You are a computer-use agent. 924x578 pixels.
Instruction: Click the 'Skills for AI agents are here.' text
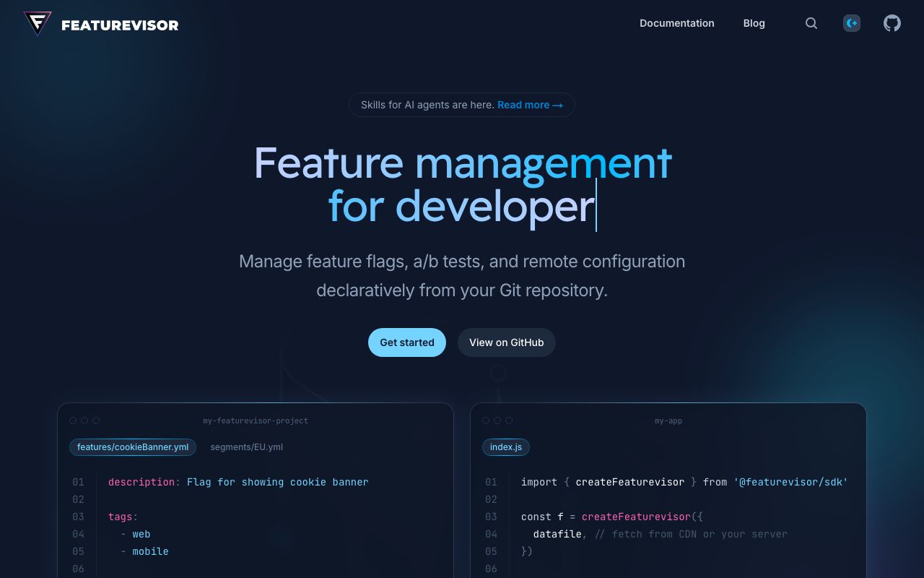[x=427, y=105]
